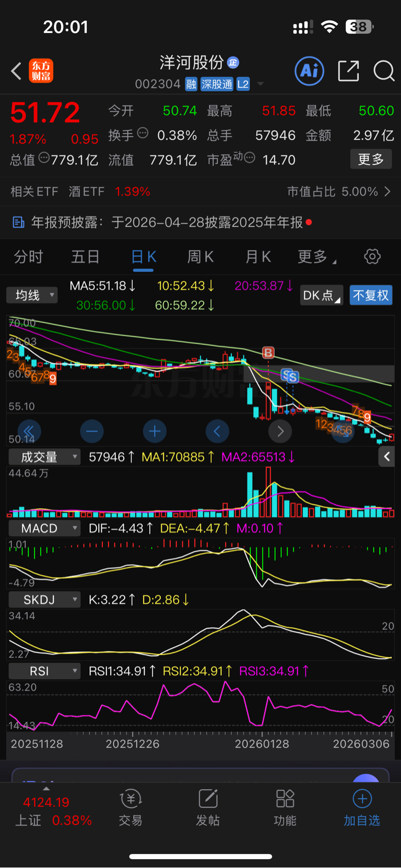401x868 pixels.
Task: Tap the 上证 index ticker
Action: point(53,811)
